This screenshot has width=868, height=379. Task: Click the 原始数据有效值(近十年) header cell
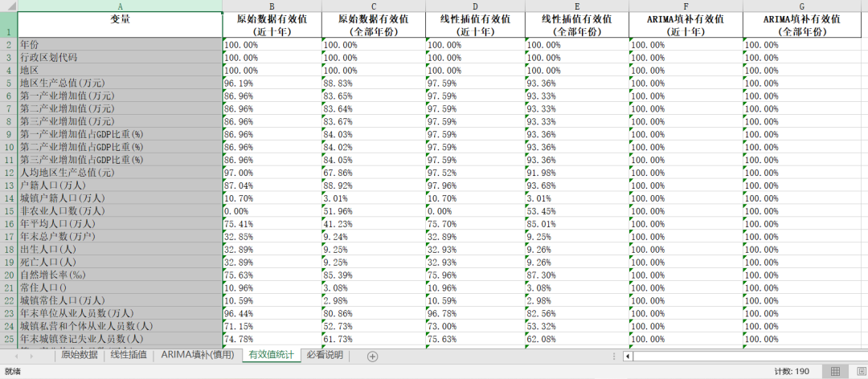coord(272,25)
